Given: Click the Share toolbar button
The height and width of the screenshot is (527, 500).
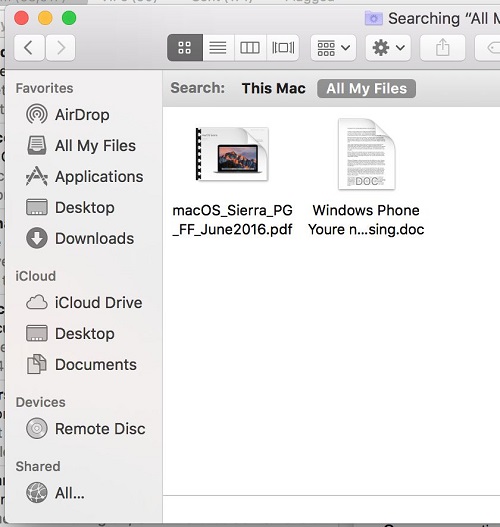Looking at the screenshot, I should coord(443,48).
